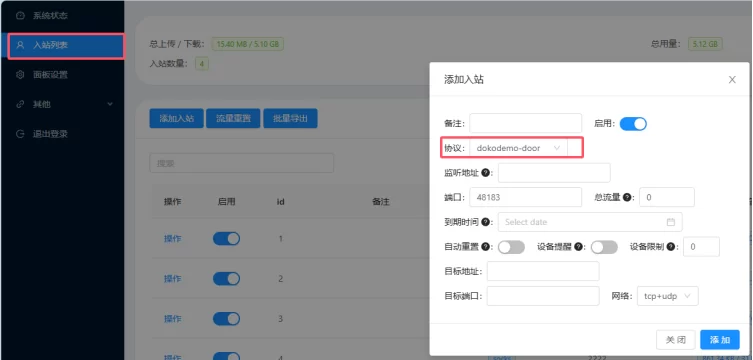753x360 pixels.
Task: Click help icon next to 设备提醒
Action: click(578, 247)
